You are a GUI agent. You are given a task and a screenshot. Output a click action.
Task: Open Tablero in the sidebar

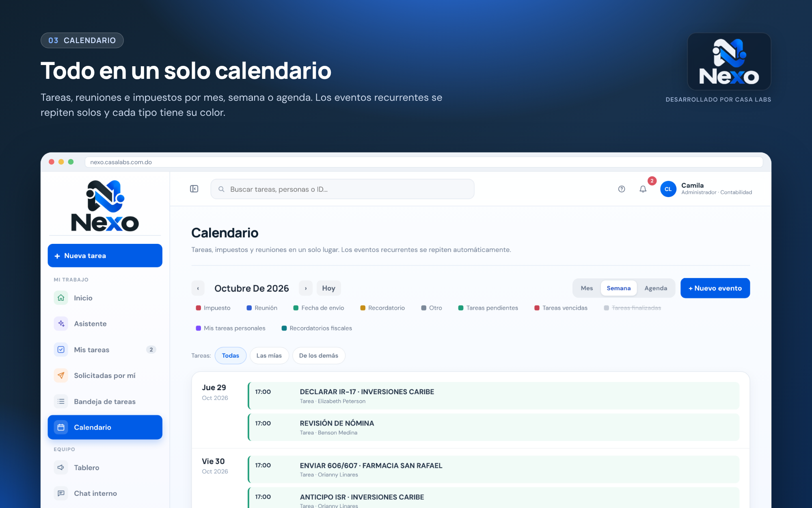click(x=105, y=467)
